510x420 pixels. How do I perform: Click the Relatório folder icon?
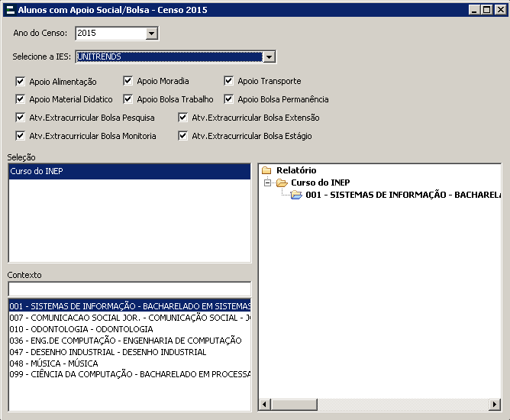tap(266, 170)
